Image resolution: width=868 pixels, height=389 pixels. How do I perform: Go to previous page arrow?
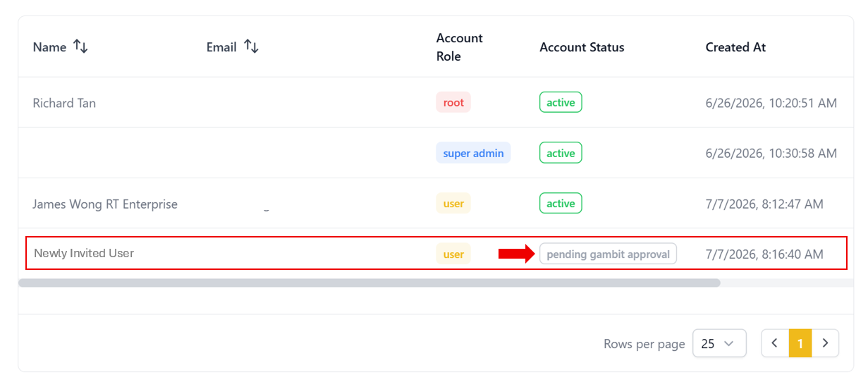(775, 343)
